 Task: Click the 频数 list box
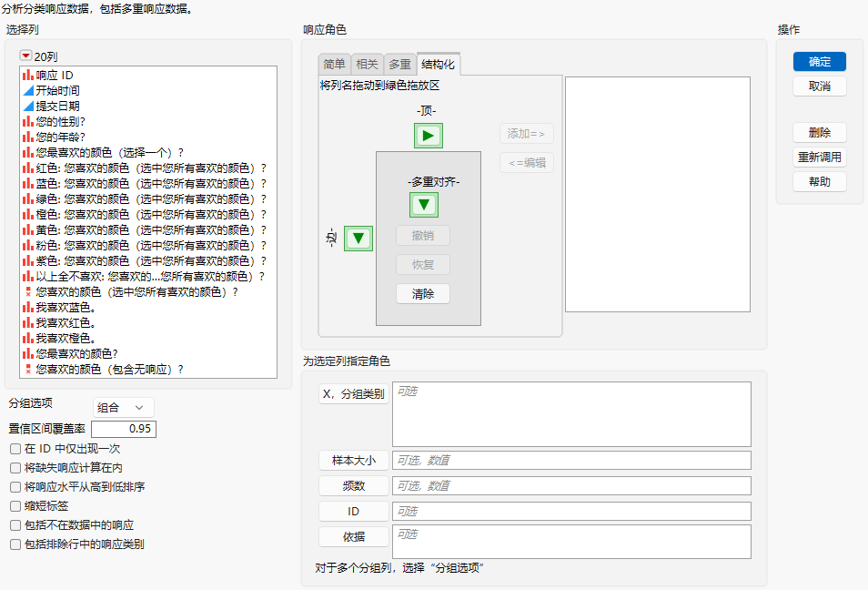[x=571, y=486]
